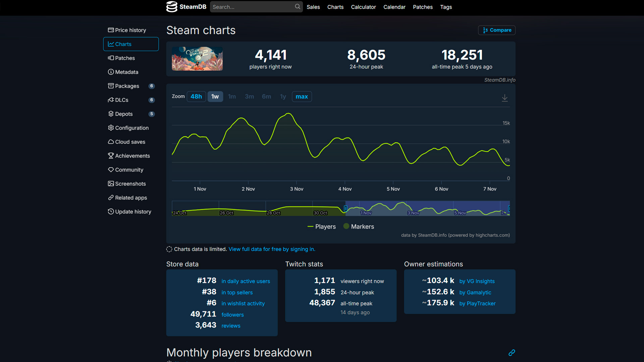
Task: Set chart zoom to 48h
Action: 196,97
